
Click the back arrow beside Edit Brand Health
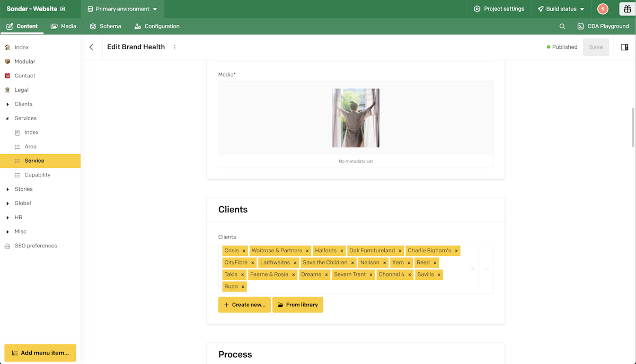coord(91,47)
